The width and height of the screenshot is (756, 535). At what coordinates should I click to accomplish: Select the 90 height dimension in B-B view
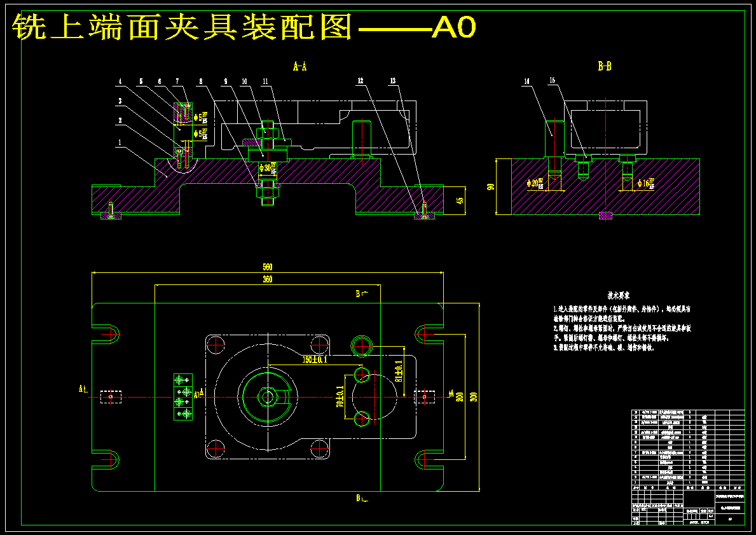pyautogui.click(x=491, y=186)
